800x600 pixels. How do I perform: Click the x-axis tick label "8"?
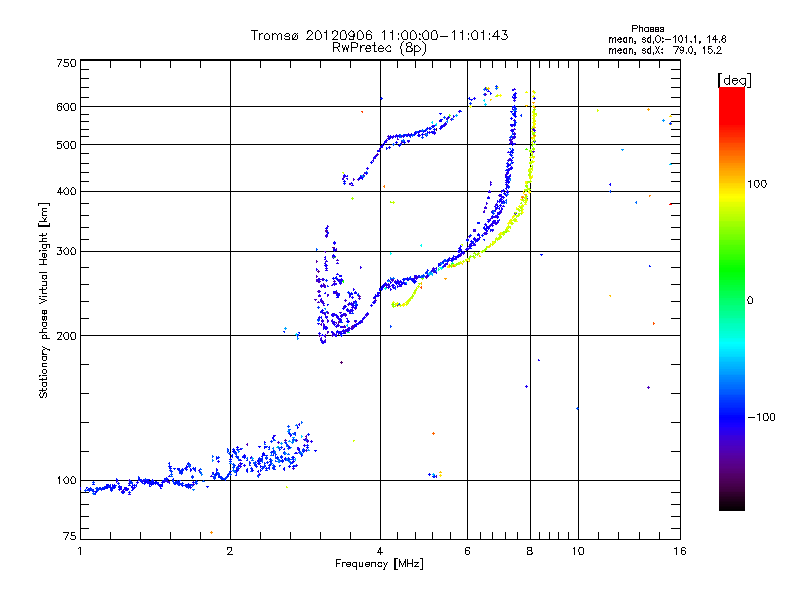tap(530, 551)
